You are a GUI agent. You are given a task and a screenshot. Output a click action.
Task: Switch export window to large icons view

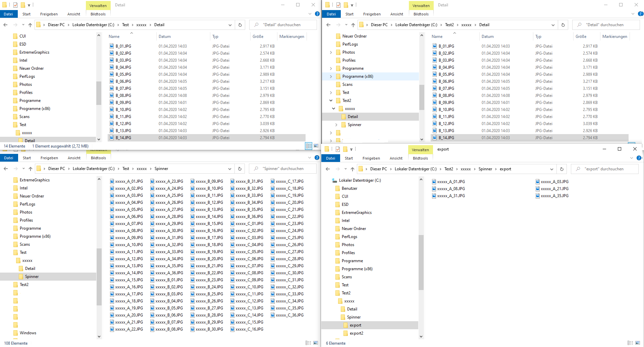(x=638, y=343)
